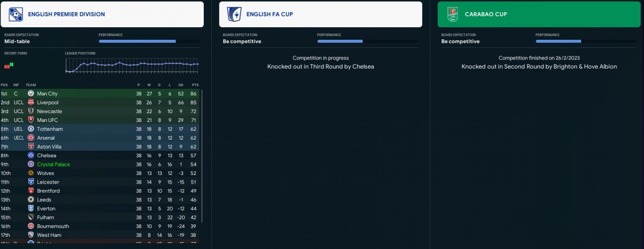This screenshot has height=249, width=644.
Task: Click the Tottenham club badge
Action: click(x=31, y=129)
